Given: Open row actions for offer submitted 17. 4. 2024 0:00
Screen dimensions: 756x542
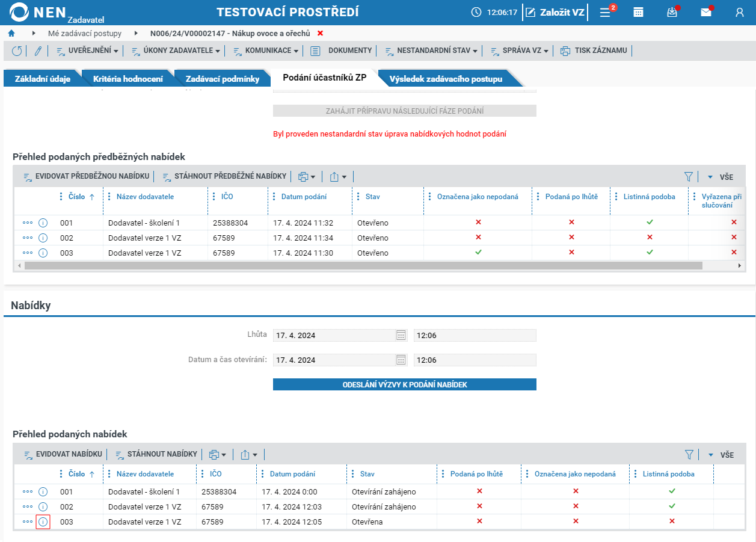Looking at the screenshot, I should click(28, 492).
